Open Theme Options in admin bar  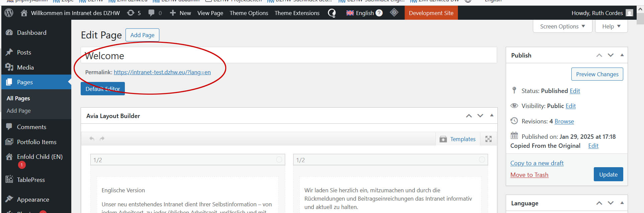pyautogui.click(x=249, y=13)
